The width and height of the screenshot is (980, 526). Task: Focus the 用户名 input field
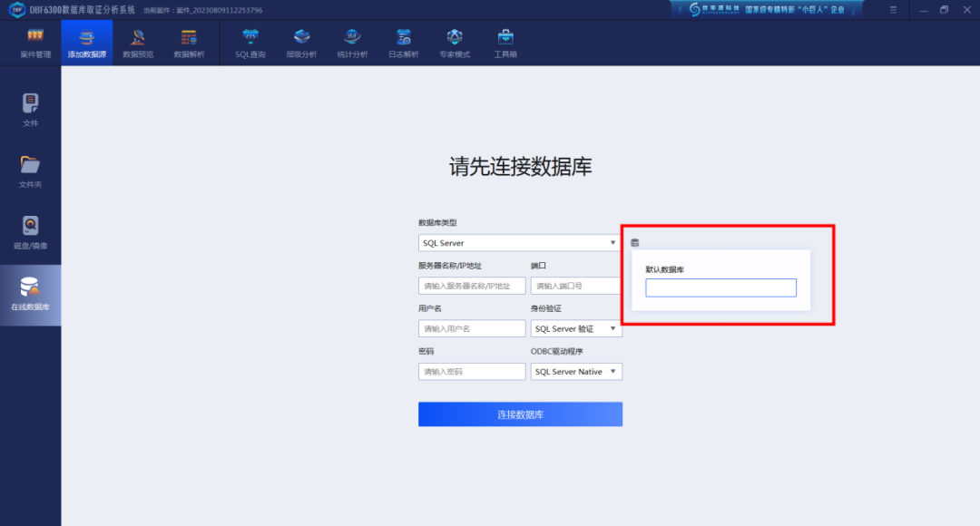pyautogui.click(x=472, y=328)
